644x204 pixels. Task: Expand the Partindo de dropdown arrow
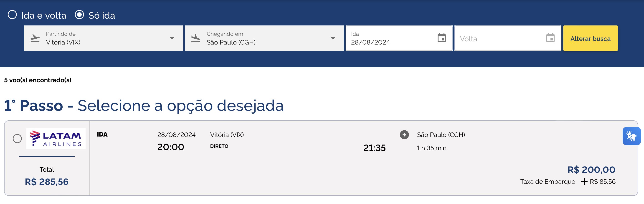point(172,38)
